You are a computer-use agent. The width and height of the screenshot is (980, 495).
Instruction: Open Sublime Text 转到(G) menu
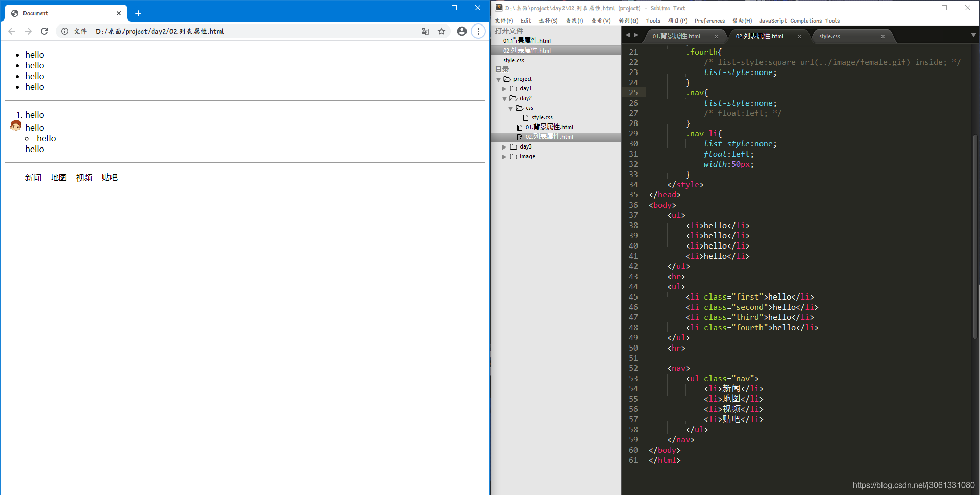click(628, 21)
